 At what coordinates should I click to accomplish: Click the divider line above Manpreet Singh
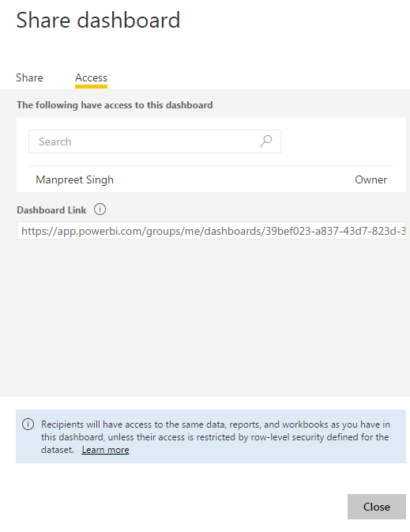click(211, 166)
